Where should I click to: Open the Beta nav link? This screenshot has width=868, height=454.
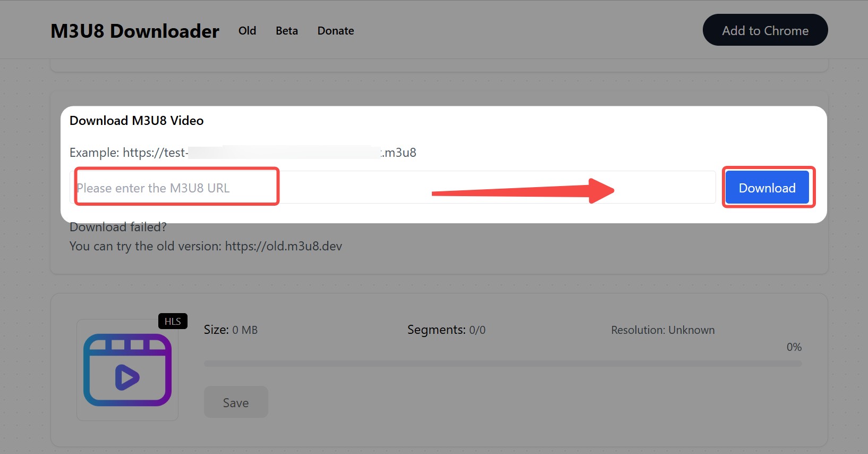tap(287, 31)
